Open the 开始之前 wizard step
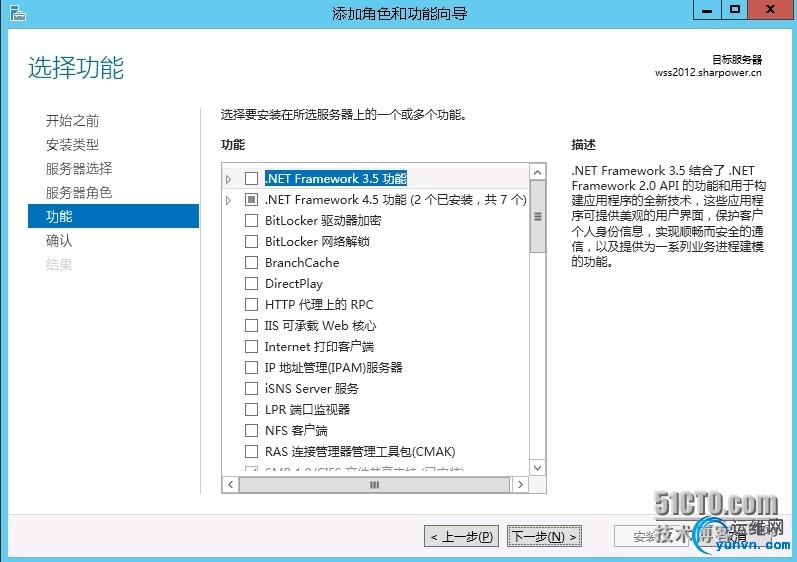The width and height of the screenshot is (797, 562). (x=72, y=120)
